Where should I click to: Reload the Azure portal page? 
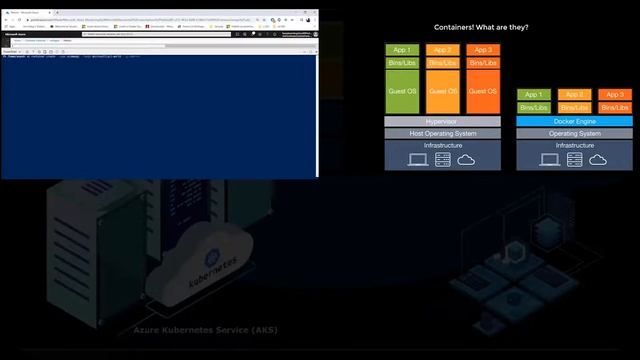tap(19, 20)
